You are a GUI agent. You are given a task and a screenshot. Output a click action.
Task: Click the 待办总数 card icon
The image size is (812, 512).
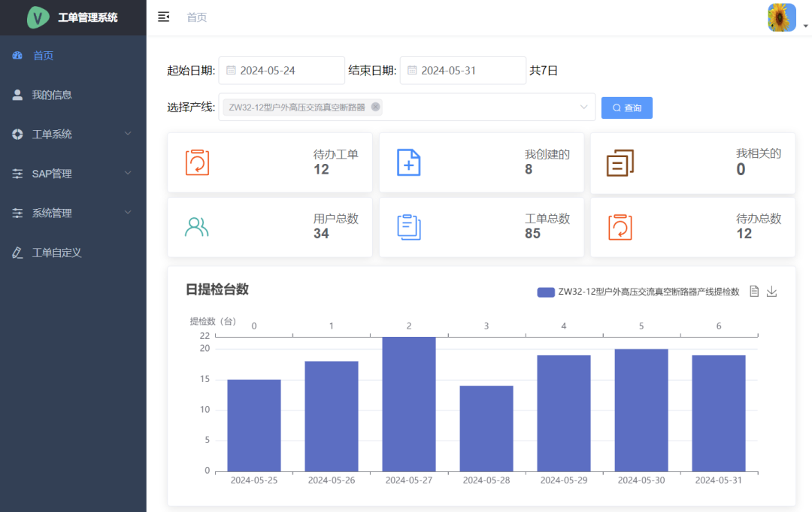pos(620,227)
